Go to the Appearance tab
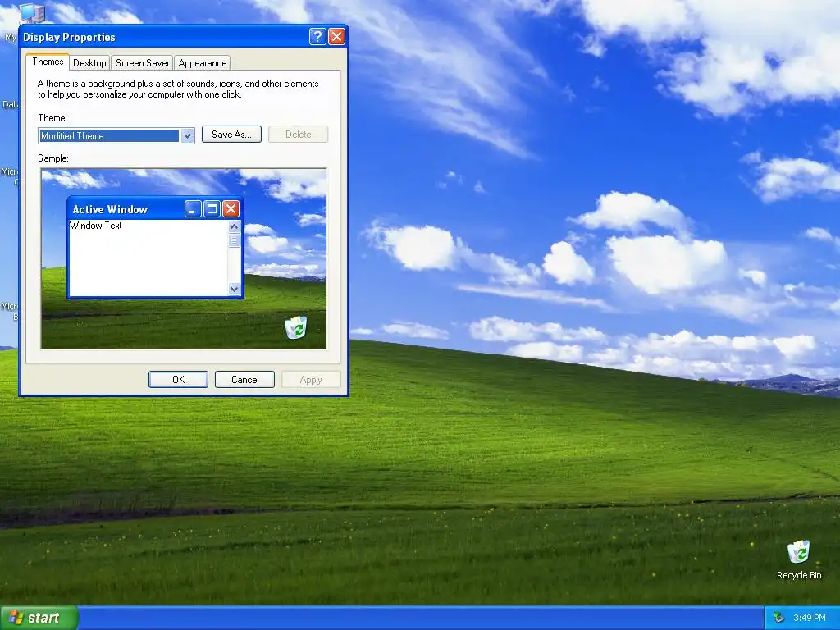The image size is (840, 630). click(203, 62)
